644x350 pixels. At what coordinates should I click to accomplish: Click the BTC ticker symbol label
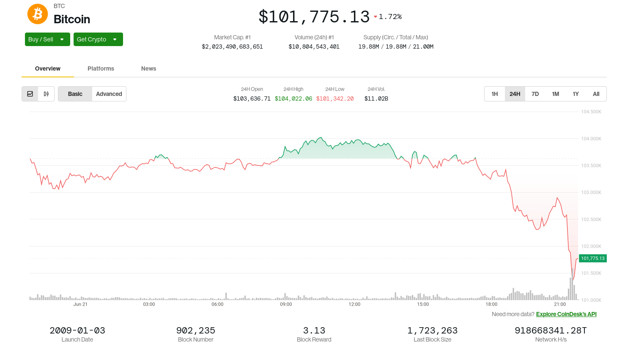click(x=59, y=6)
